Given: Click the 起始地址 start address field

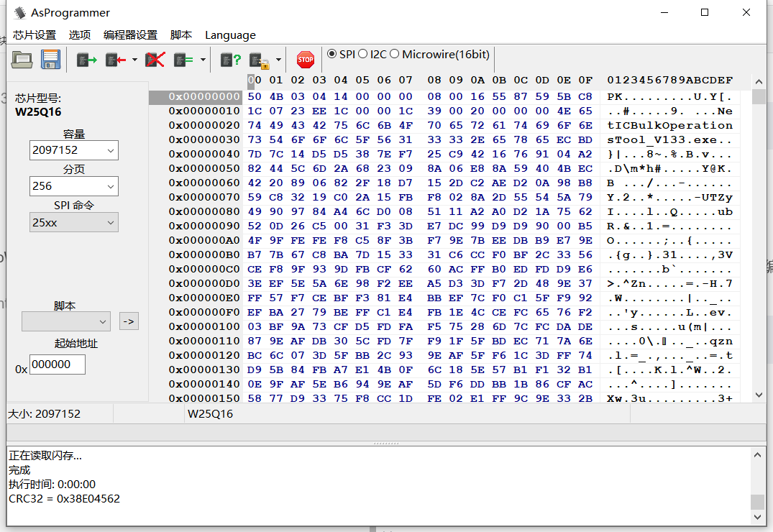Looking at the screenshot, I should pos(58,364).
